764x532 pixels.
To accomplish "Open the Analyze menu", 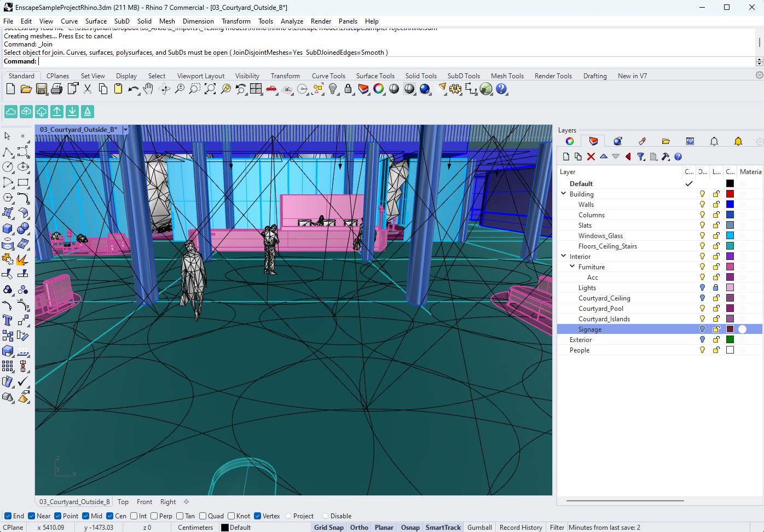I will pos(292,21).
